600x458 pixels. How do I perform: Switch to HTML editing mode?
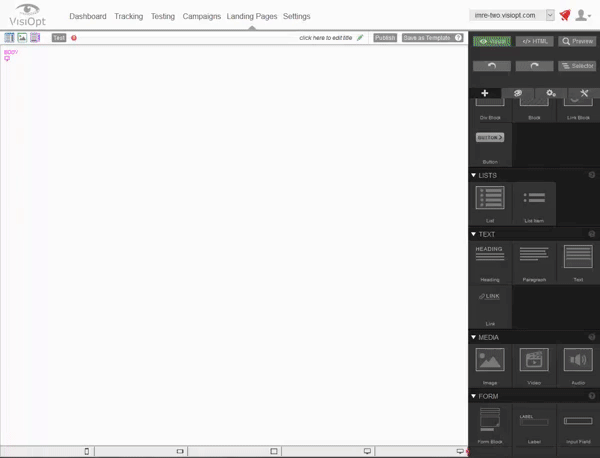point(534,41)
